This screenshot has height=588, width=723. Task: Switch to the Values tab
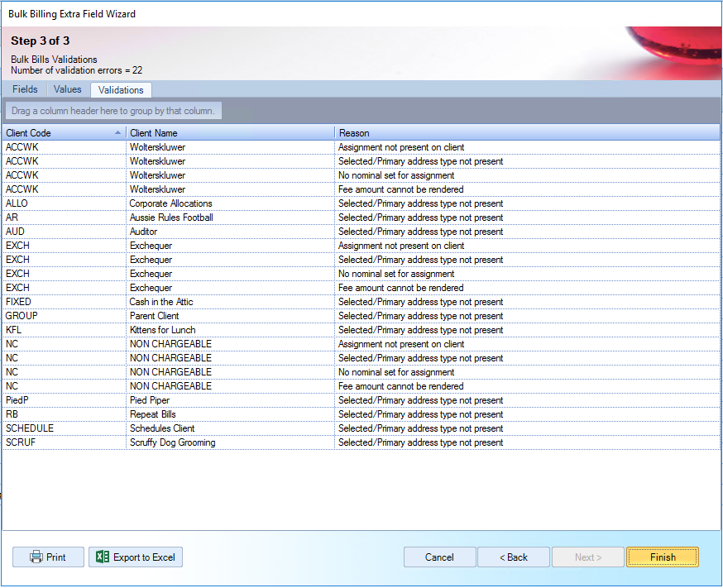point(67,89)
